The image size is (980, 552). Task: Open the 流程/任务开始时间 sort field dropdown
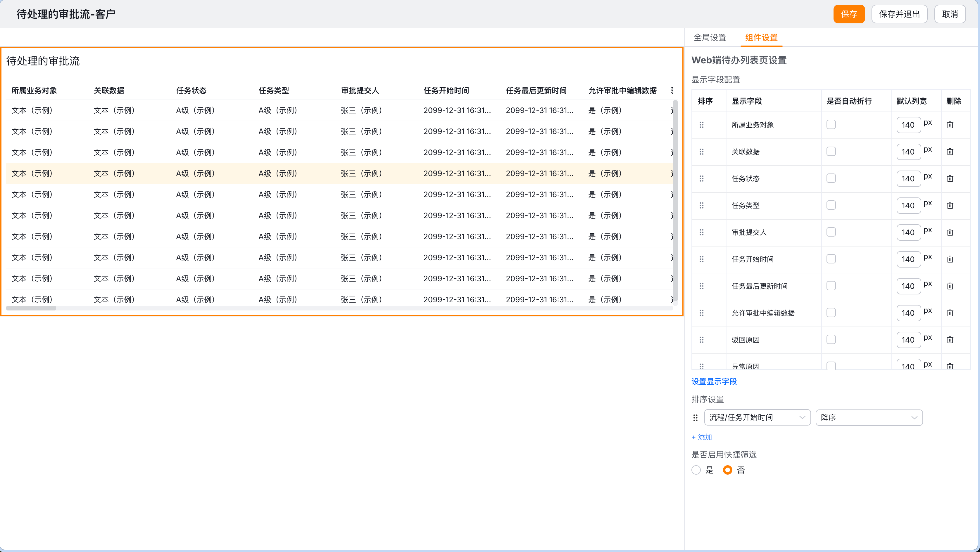(757, 418)
